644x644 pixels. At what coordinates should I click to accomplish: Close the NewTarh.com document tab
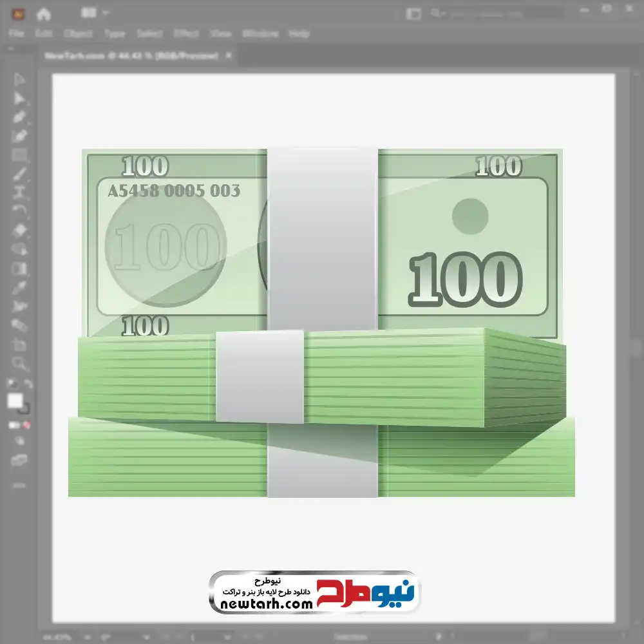pos(228,56)
